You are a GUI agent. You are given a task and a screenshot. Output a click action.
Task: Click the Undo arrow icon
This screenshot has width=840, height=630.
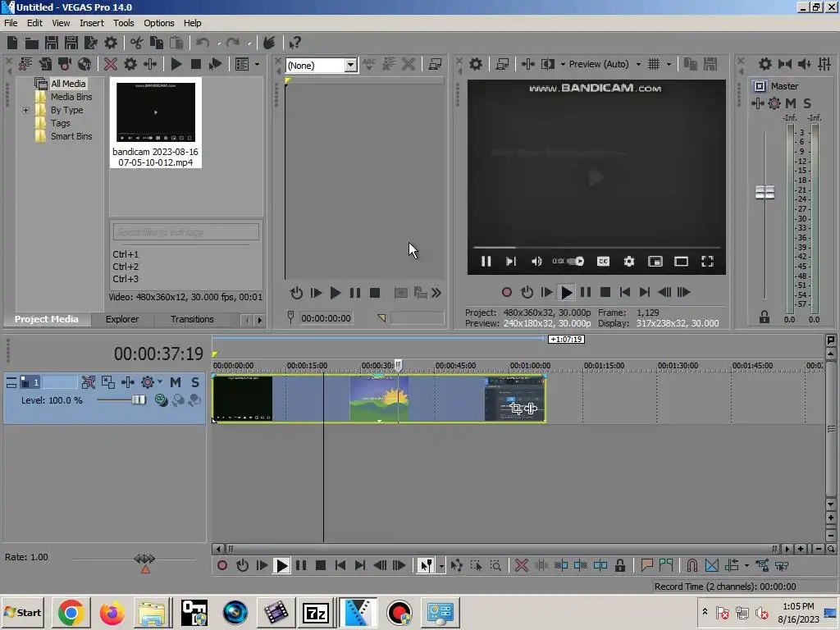(x=203, y=43)
